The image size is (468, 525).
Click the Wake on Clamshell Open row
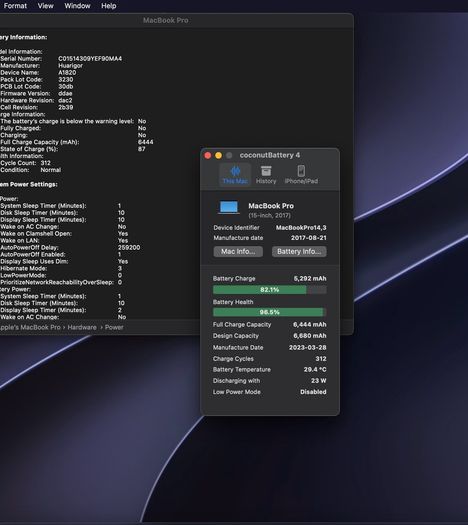click(64, 234)
